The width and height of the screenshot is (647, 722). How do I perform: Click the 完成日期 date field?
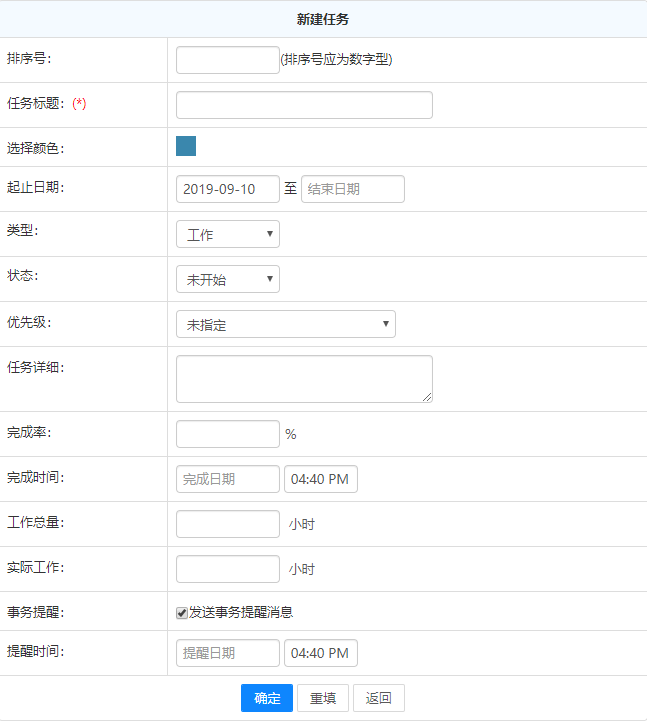click(227, 479)
